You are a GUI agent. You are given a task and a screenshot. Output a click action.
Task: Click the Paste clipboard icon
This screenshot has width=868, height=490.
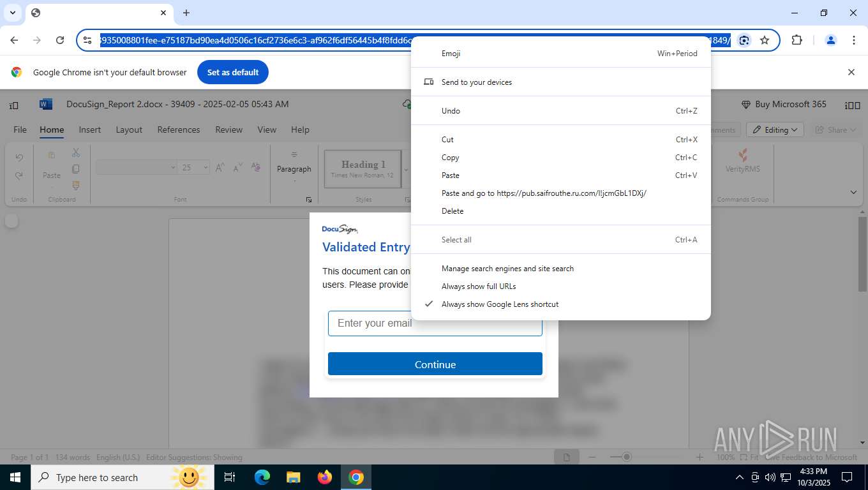point(52,155)
